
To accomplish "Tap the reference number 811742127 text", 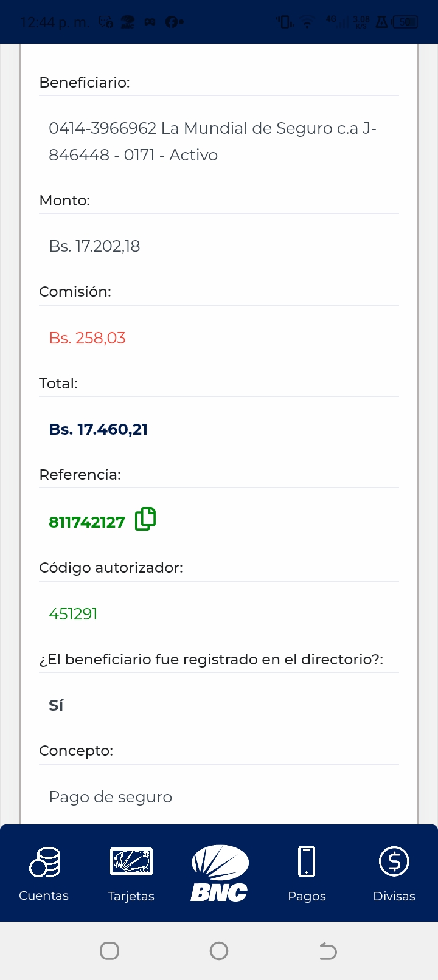I will point(87,522).
